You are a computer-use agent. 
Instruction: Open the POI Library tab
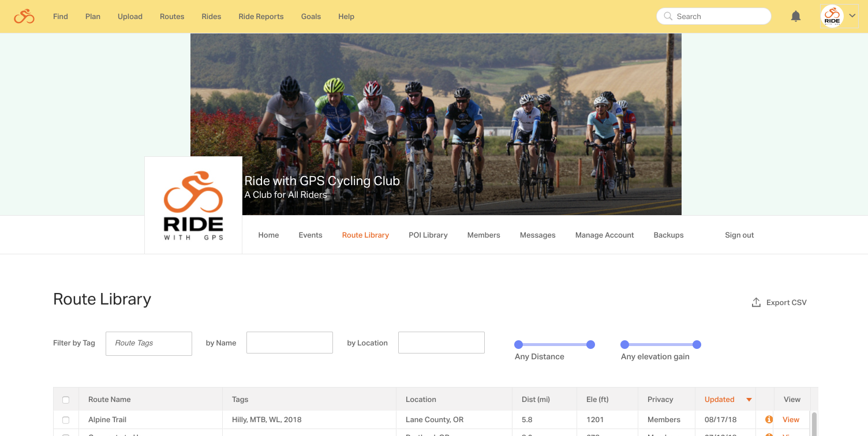click(428, 235)
